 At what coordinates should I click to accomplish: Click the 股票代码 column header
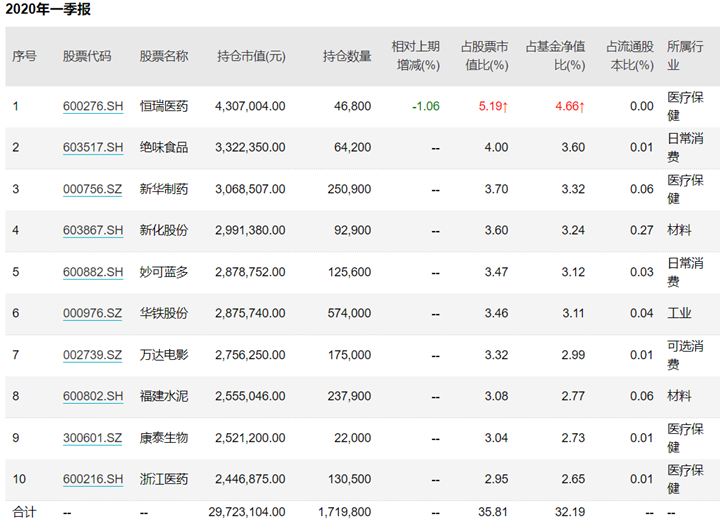(87, 56)
